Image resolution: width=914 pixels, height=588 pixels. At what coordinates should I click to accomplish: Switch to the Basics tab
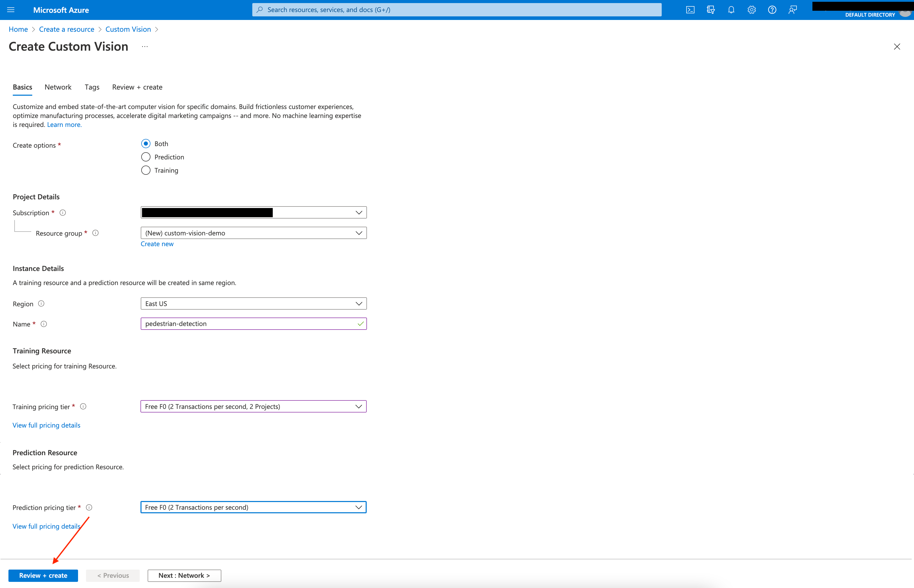click(23, 87)
